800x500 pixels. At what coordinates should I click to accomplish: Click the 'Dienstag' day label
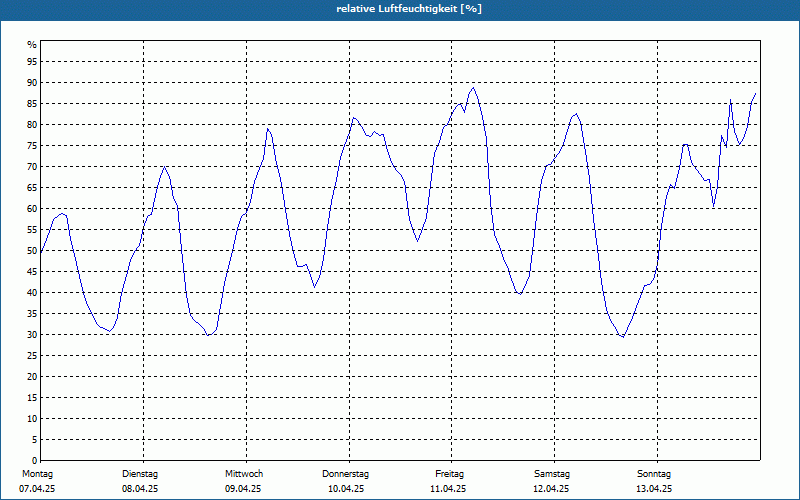[x=140, y=474]
